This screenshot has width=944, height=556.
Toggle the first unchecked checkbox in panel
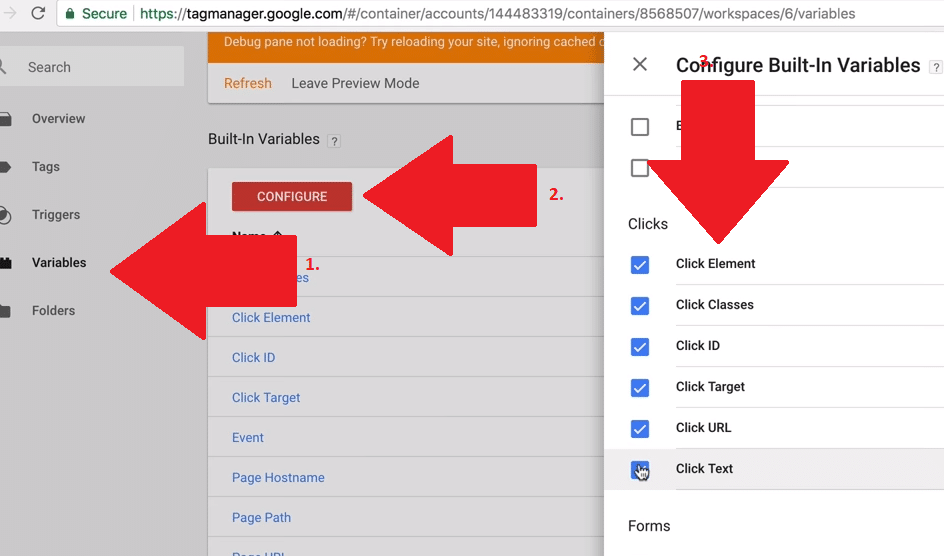(640, 127)
